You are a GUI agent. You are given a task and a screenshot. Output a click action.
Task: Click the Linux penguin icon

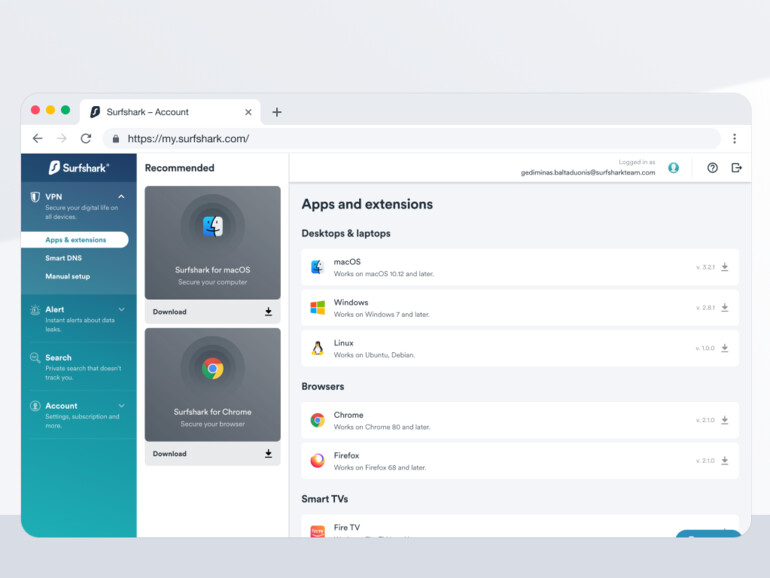318,348
